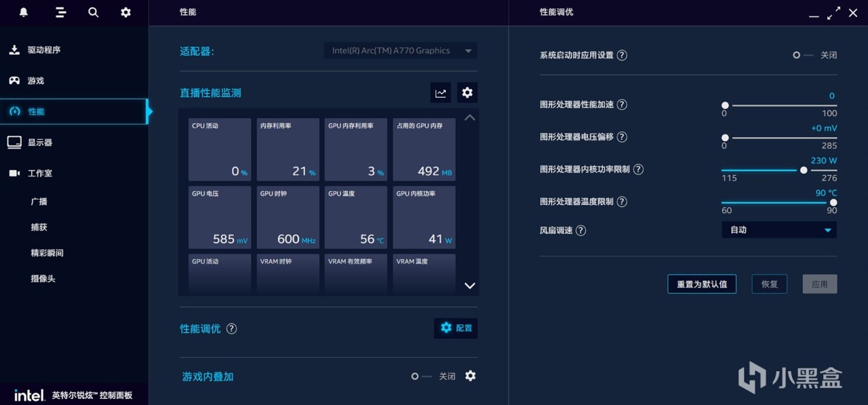Click the 应用 button

tap(820, 284)
